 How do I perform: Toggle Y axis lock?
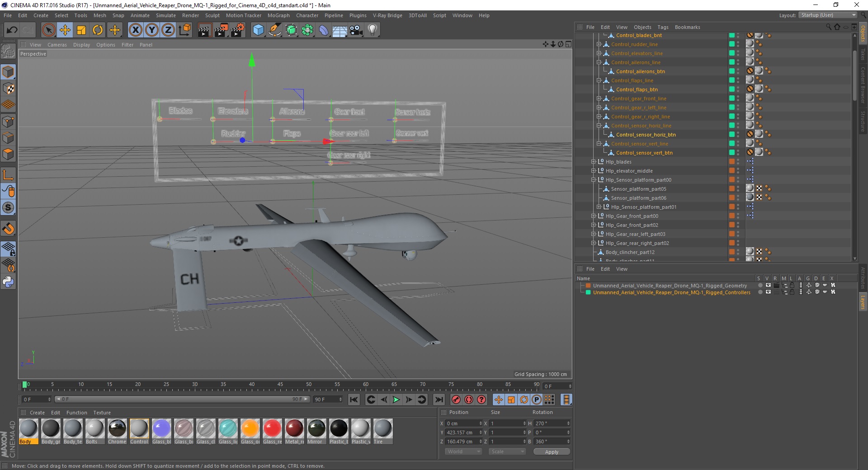tap(152, 30)
